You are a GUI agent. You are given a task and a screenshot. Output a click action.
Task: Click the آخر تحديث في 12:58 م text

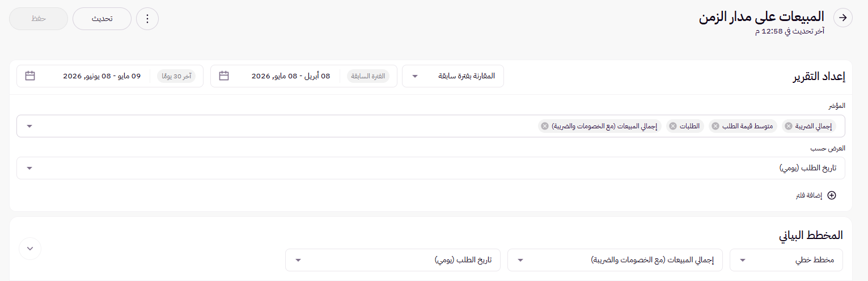pos(789,31)
